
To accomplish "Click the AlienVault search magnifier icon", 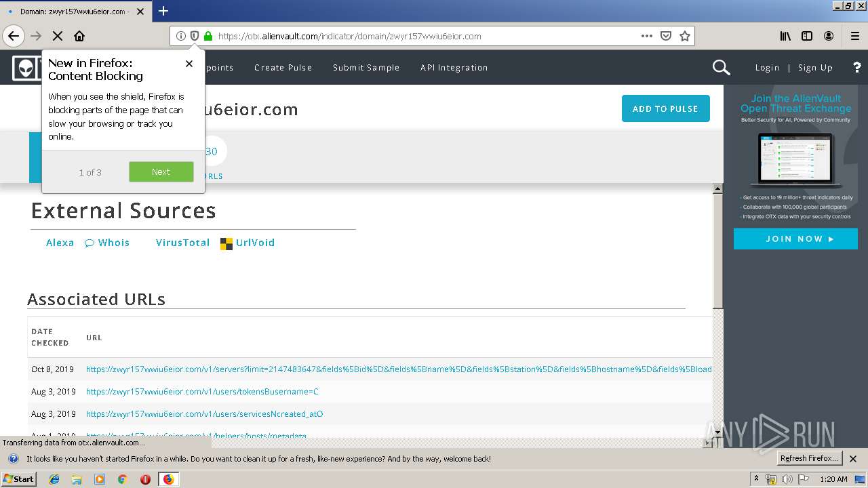I will coord(721,67).
